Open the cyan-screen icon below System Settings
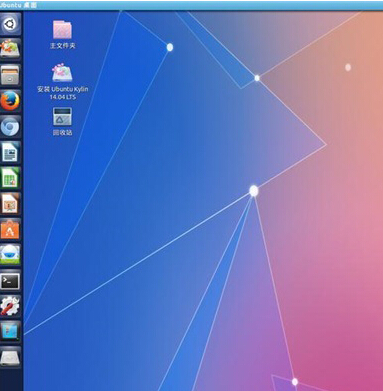 coord(10,332)
